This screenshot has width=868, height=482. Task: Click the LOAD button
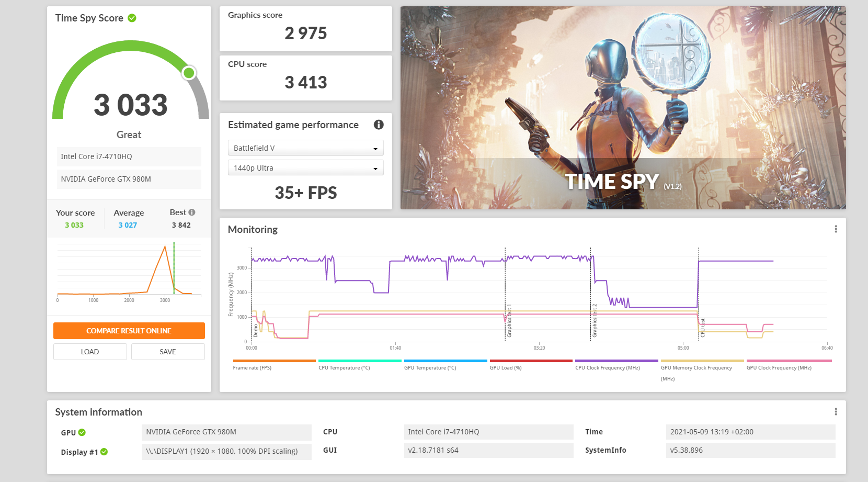[x=90, y=352]
